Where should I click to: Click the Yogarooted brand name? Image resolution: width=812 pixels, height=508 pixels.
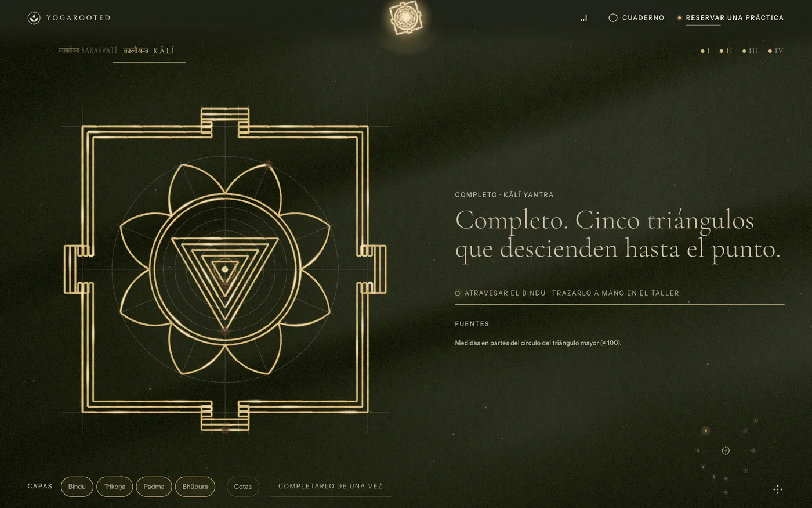click(78, 18)
